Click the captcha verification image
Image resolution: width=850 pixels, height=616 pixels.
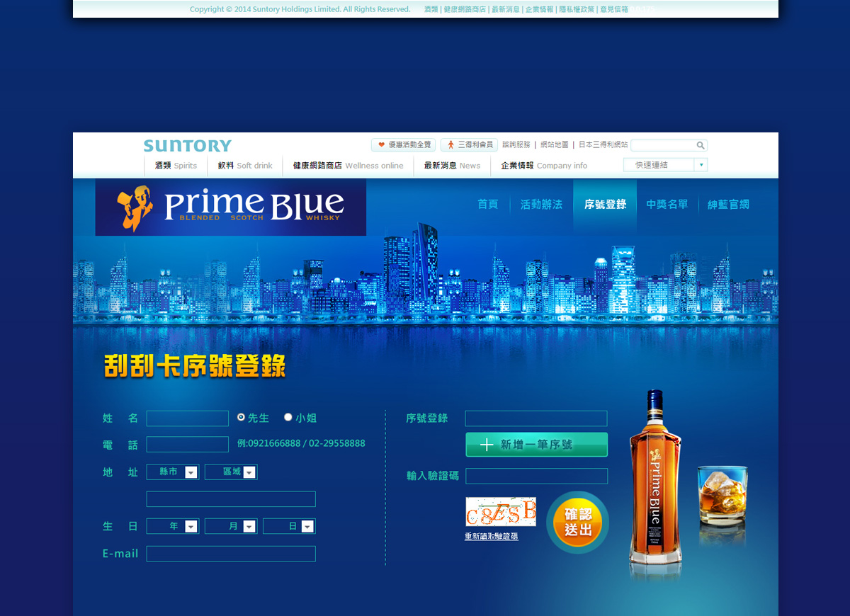point(501,511)
